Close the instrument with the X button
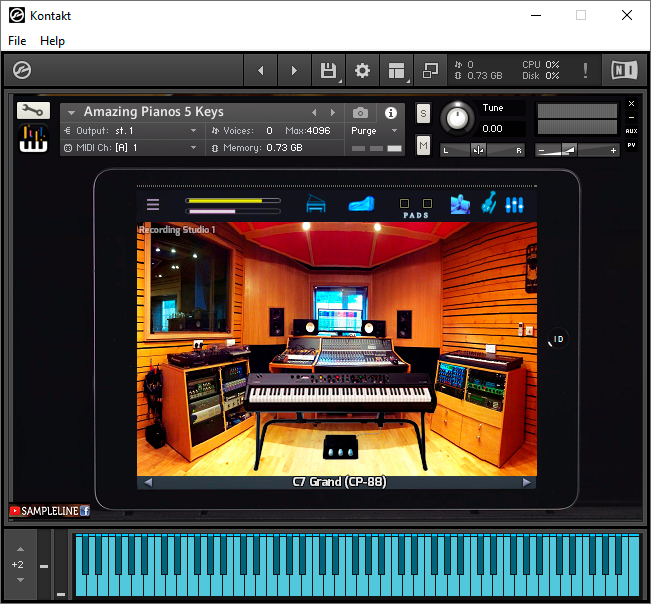The image size is (651, 604). click(x=631, y=103)
